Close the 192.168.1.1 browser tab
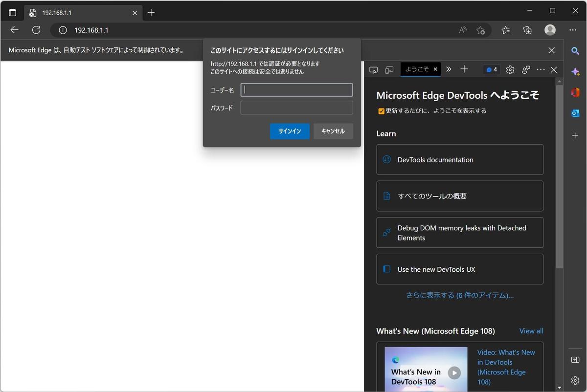587x392 pixels. pyautogui.click(x=135, y=13)
